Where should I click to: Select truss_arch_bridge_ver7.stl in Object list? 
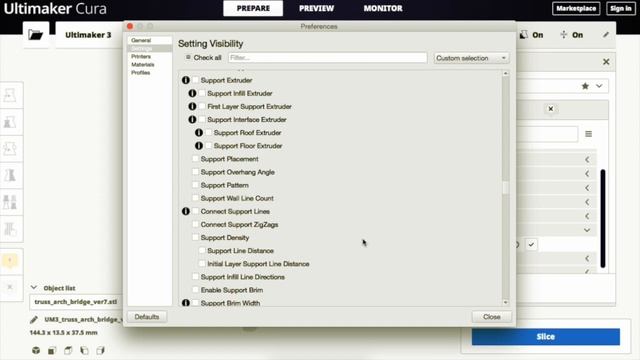(76, 302)
